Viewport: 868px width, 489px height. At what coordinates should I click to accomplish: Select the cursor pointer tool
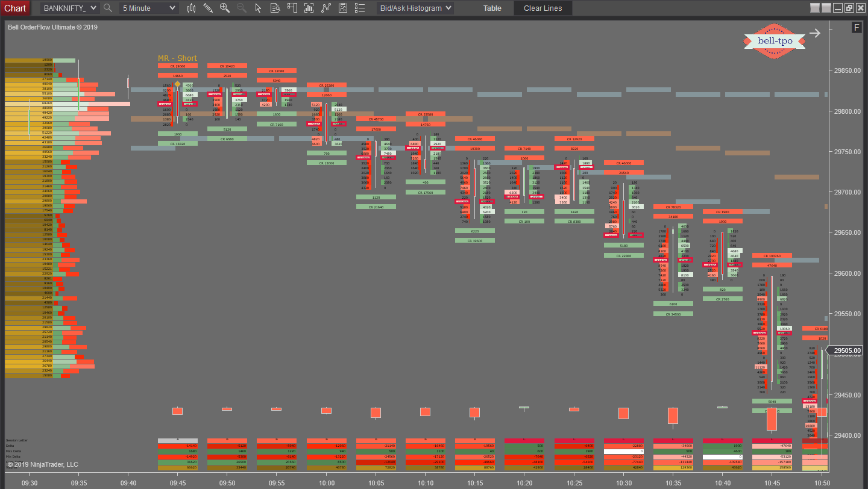point(259,8)
